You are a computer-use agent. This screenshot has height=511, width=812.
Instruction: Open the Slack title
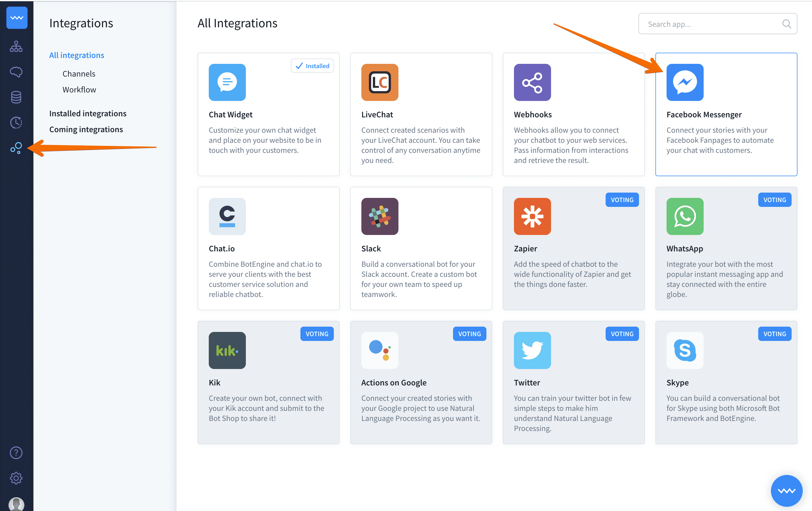tap(371, 249)
